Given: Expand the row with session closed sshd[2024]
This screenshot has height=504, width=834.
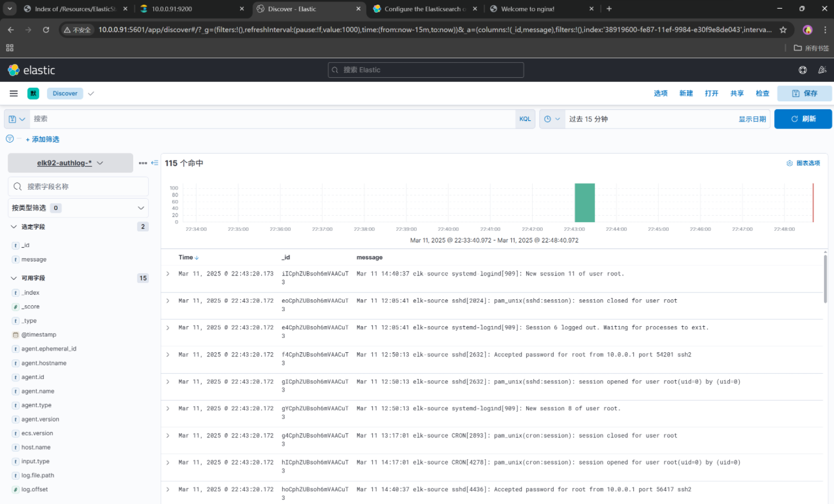Looking at the screenshot, I should click(x=168, y=301).
